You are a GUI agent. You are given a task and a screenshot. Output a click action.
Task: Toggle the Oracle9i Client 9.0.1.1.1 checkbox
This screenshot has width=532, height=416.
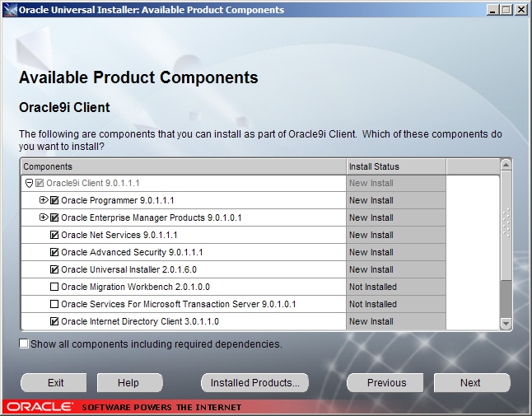40,183
